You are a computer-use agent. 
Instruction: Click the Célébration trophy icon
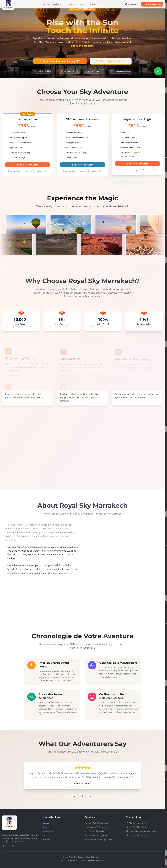[92, 696]
